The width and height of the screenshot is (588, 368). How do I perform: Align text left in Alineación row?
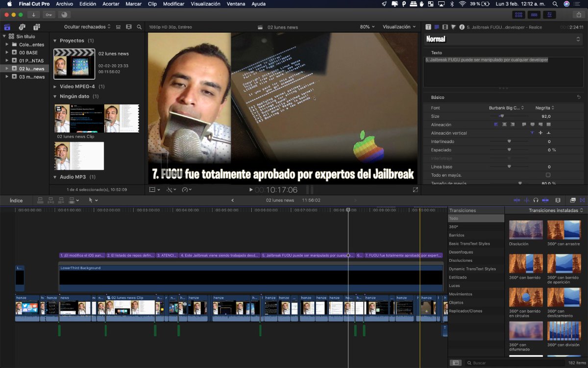click(x=496, y=125)
